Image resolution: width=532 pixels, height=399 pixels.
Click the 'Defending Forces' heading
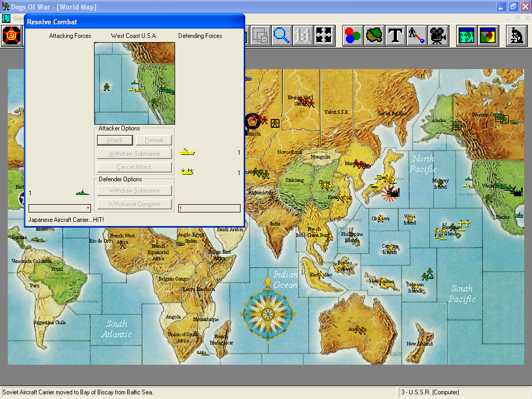tap(200, 36)
